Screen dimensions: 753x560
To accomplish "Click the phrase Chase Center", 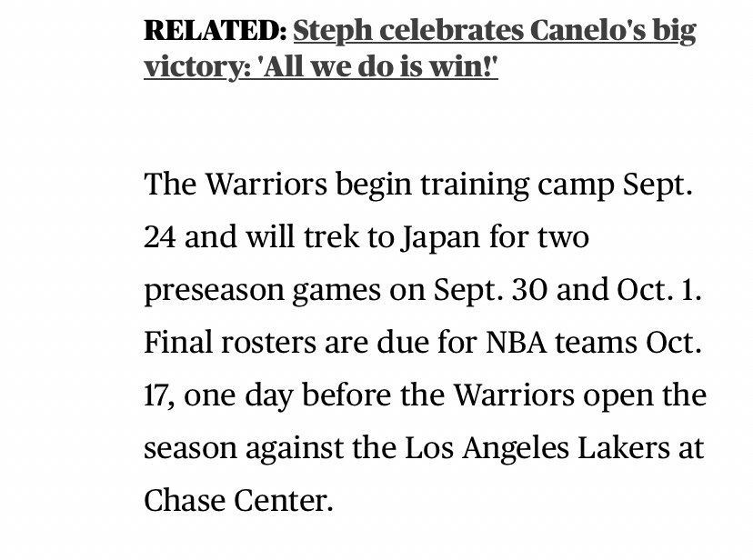I will pyautogui.click(x=238, y=501).
